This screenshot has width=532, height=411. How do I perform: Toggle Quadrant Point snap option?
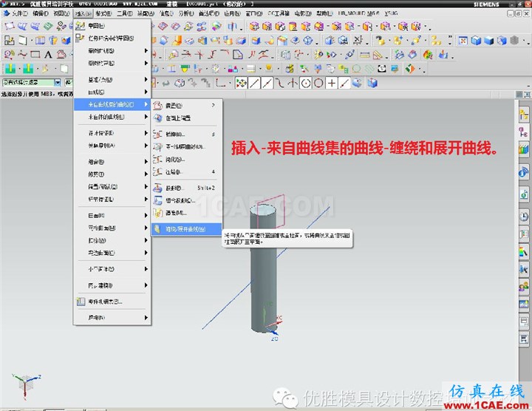tap(318, 83)
